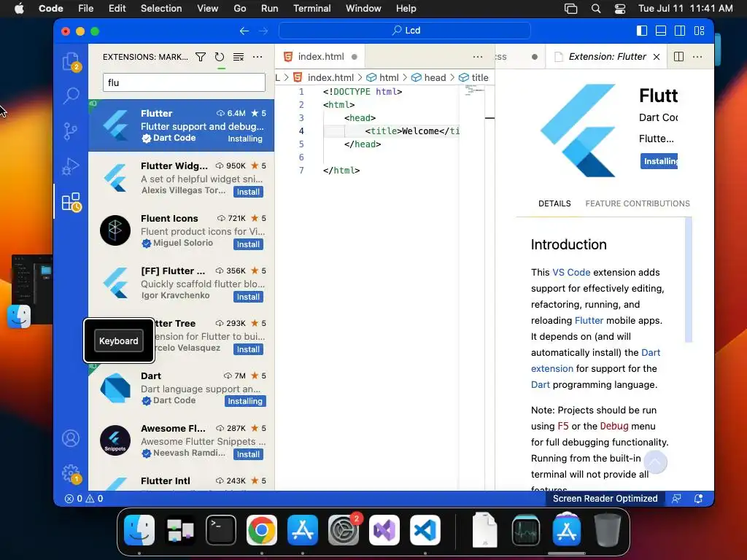Open the Run menu in menu bar
Image resolution: width=747 pixels, height=560 pixels.
[269, 9]
